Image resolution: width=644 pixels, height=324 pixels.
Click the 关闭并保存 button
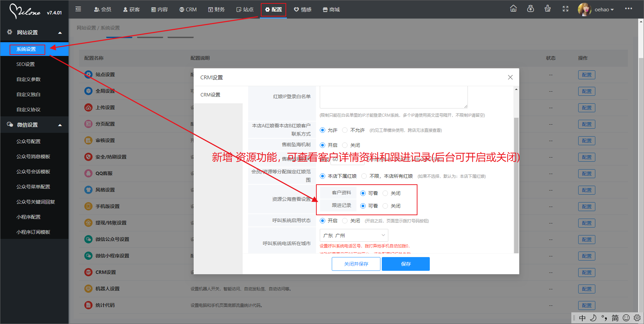tap(356, 264)
